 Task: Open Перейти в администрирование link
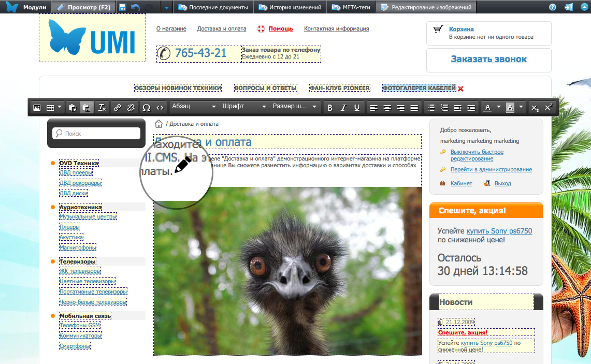click(492, 169)
